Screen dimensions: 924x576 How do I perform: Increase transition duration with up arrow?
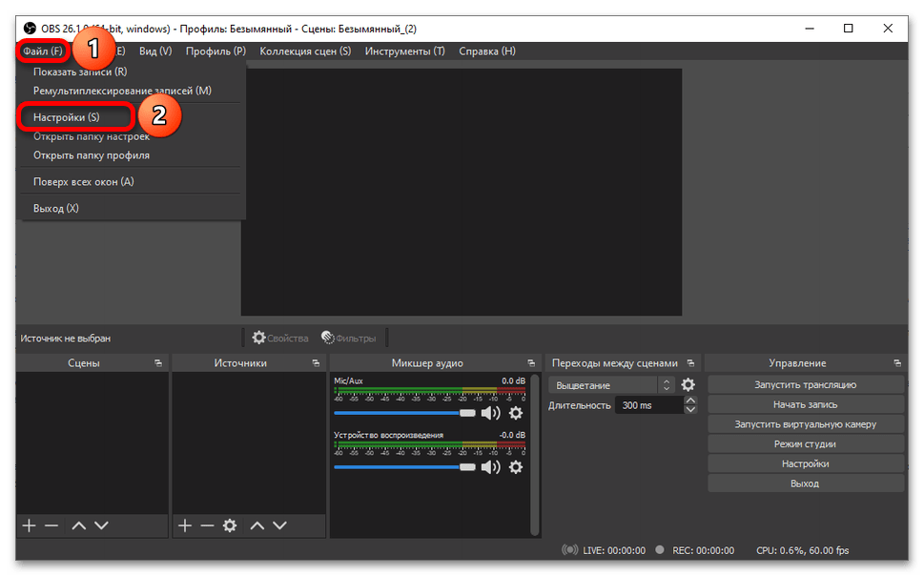(690, 401)
